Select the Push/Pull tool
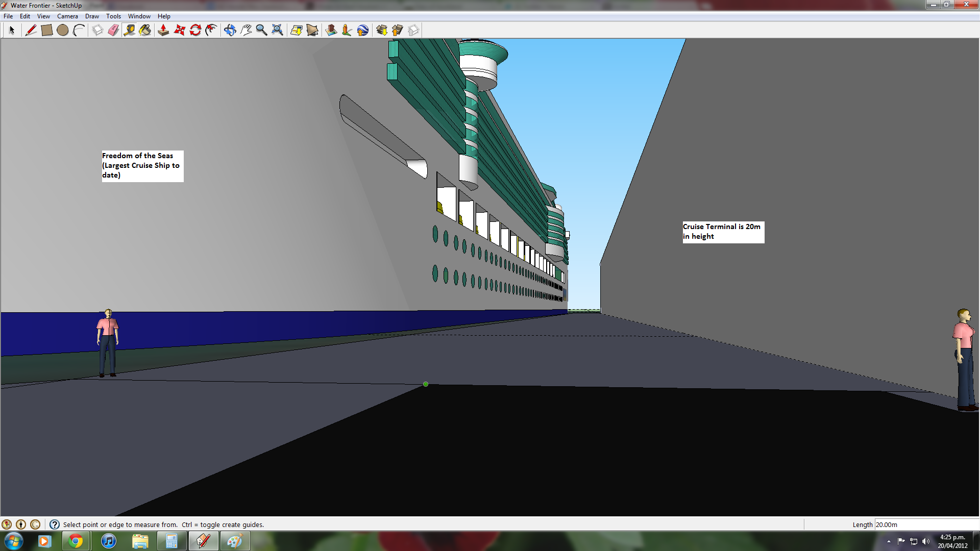This screenshot has width=980, height=551. (x=163, y=30)
